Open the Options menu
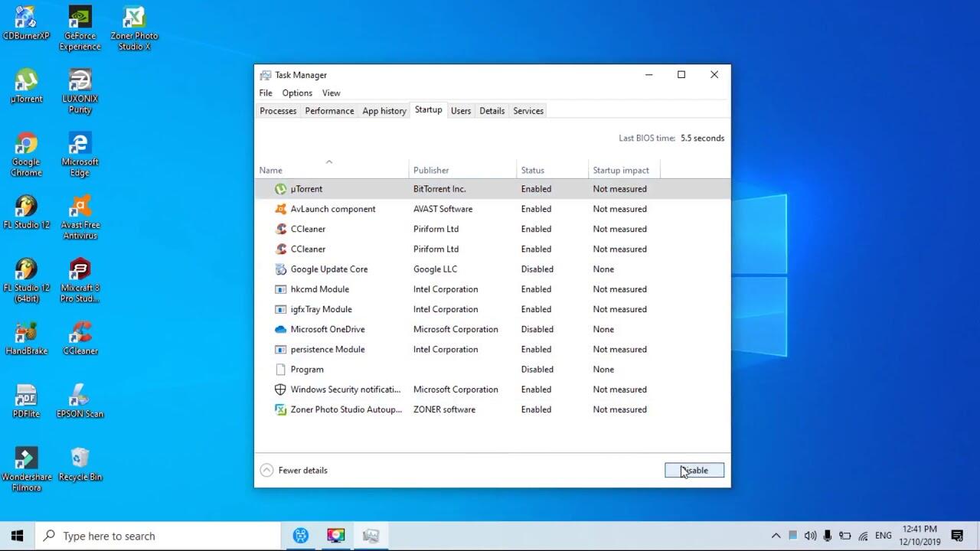 pyautogui.click(x=297, y=93)
